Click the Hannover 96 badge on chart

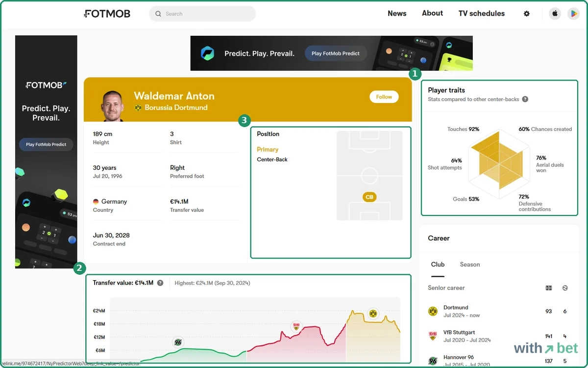point(178,342)
